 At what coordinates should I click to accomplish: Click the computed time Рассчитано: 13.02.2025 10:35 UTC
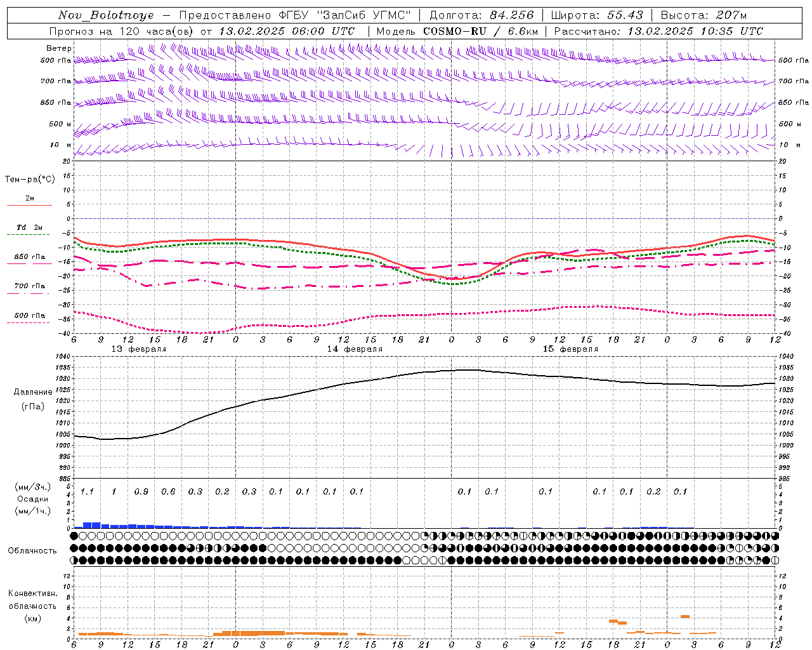click(x=658, y=31)
